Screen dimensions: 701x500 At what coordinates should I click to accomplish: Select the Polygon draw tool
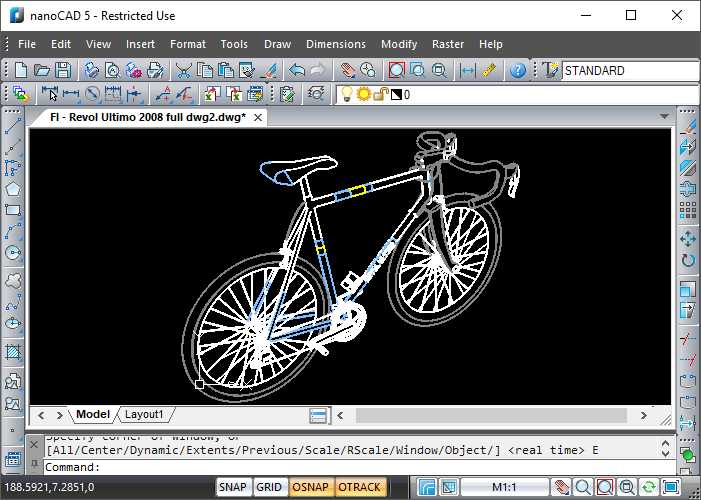pyautogui.click(x=13, y=188)
